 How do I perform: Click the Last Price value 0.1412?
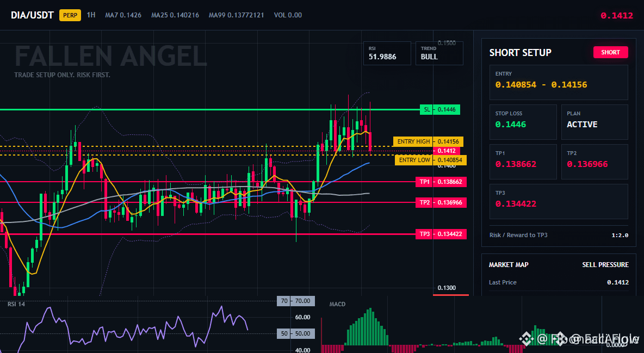618,282
